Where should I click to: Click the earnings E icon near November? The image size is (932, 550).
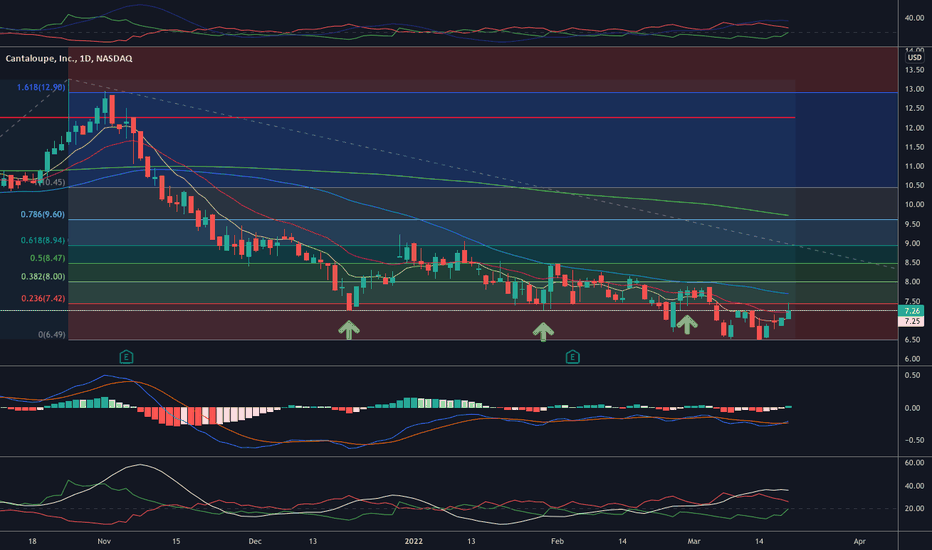coord(126,357)
